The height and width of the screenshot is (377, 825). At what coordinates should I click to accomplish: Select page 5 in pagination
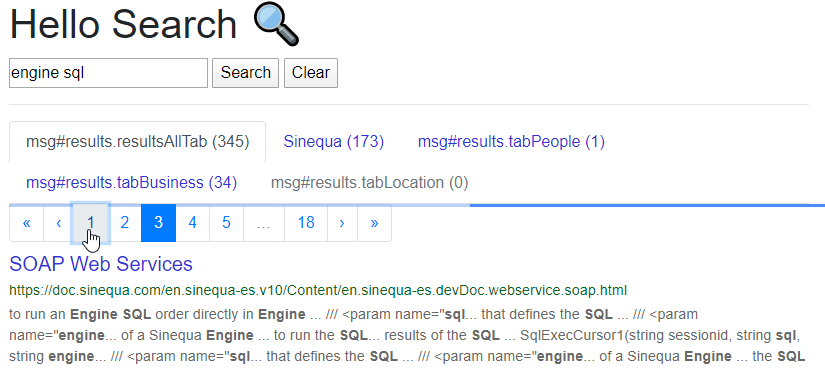(x=226, y=223)
